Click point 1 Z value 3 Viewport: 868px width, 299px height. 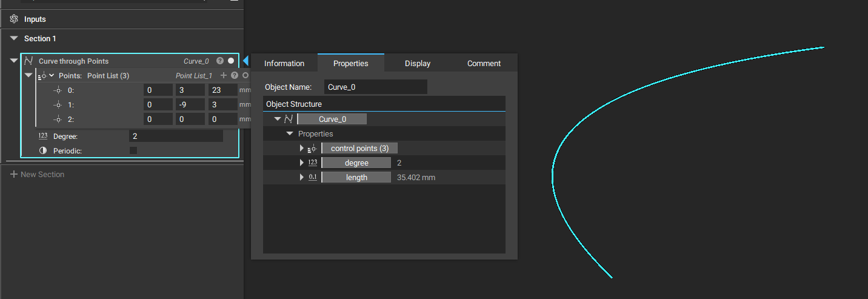click(x=222, y=104)
